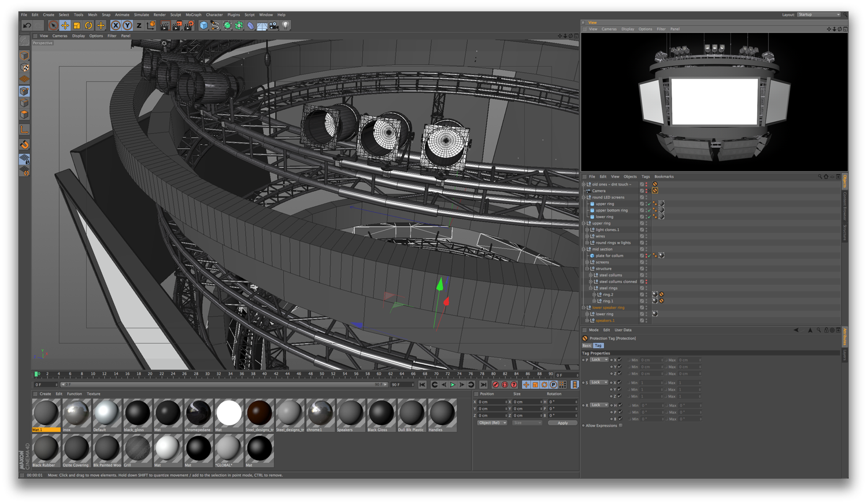Click the Undo arrow icon
The height and width of the screenshot is (504, 867).
pos(27,25)
